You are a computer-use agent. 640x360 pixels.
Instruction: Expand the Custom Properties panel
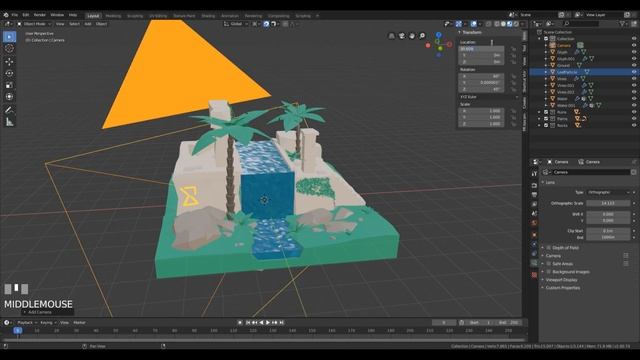(562, 288)
